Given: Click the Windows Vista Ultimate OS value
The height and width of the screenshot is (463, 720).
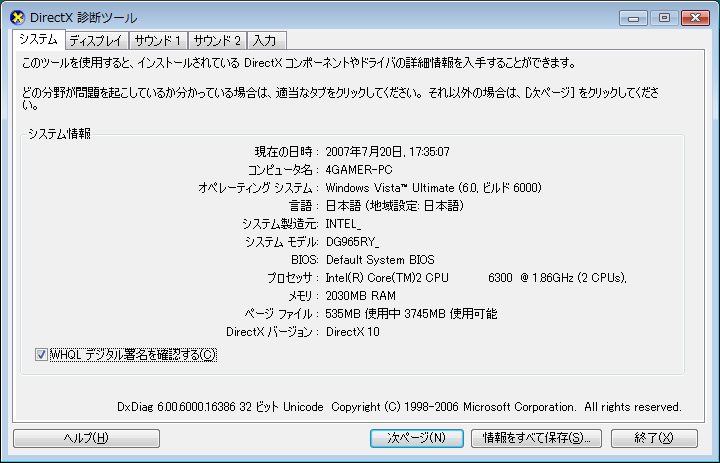Looking at the screenshot, I should 433,188.
